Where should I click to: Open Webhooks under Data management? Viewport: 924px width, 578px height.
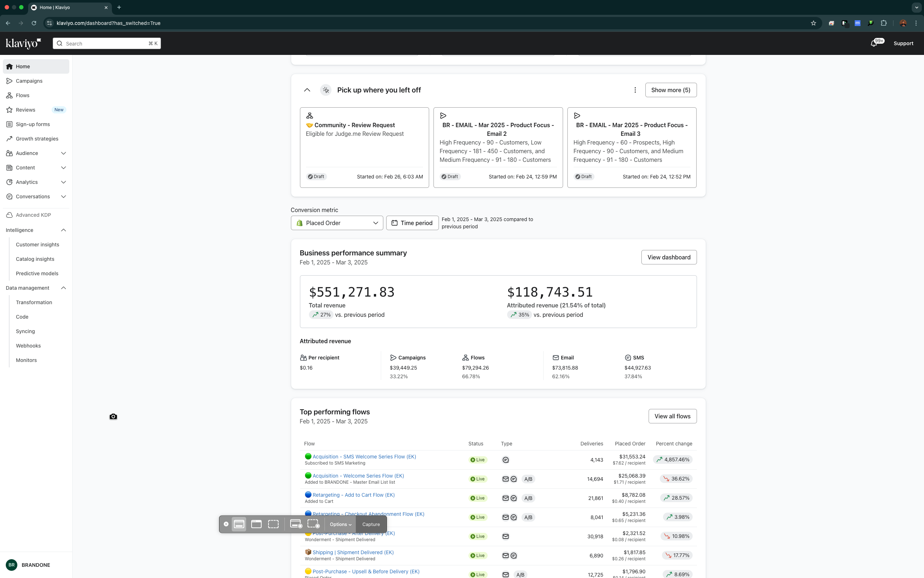(28, 346)
